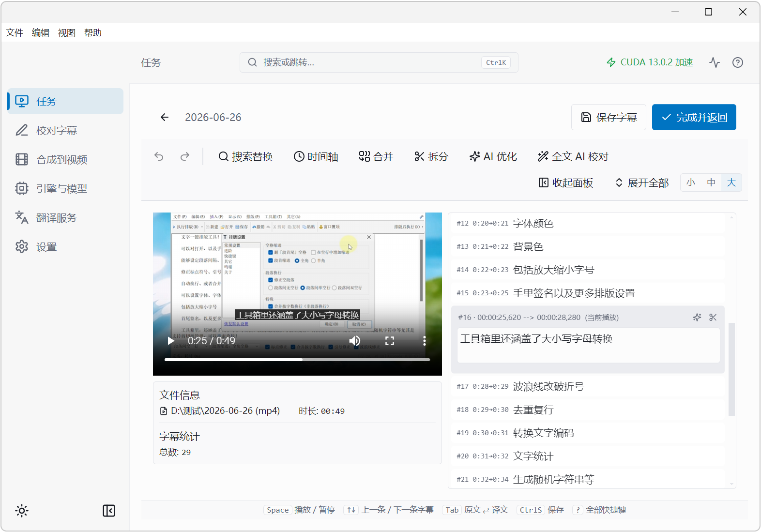Screen dimensions: 761x532
Task: Click CUDA 13.0.2 加速 status
Action: point(650,62)
